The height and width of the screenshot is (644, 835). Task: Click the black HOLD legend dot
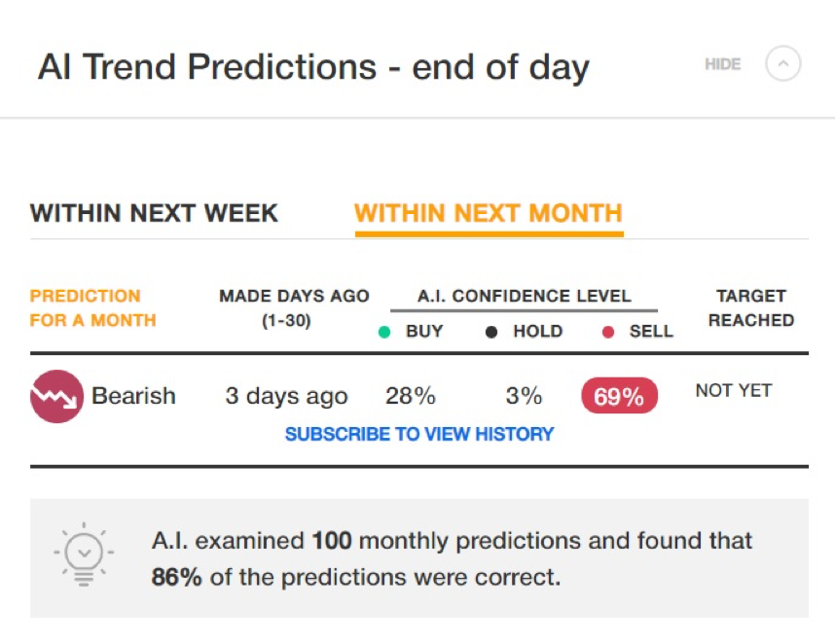[x=491, y=332]
